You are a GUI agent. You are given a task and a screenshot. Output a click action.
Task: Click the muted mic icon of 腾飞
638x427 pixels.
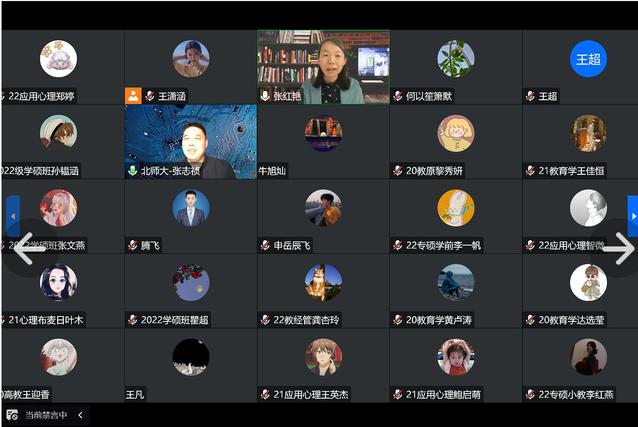point(133,245)
